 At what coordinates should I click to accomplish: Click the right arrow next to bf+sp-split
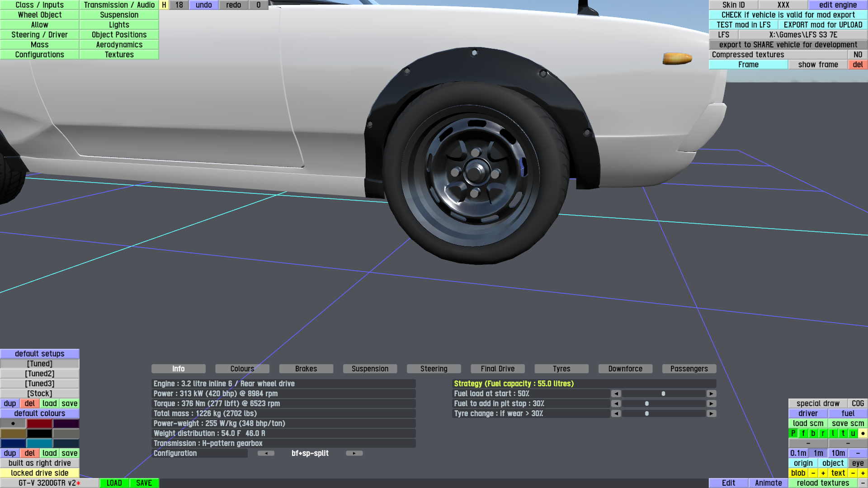354,453
